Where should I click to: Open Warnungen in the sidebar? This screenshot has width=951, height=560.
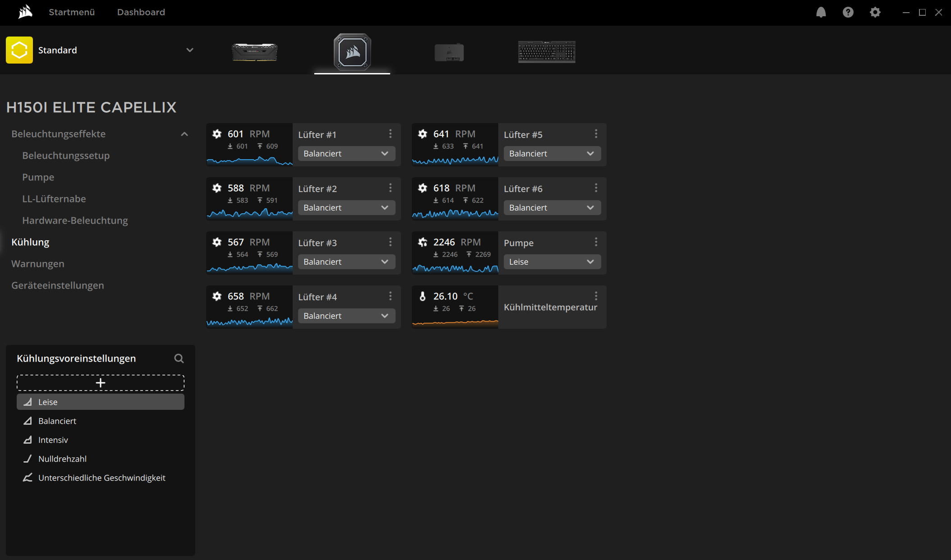click(x=38, y=264)
